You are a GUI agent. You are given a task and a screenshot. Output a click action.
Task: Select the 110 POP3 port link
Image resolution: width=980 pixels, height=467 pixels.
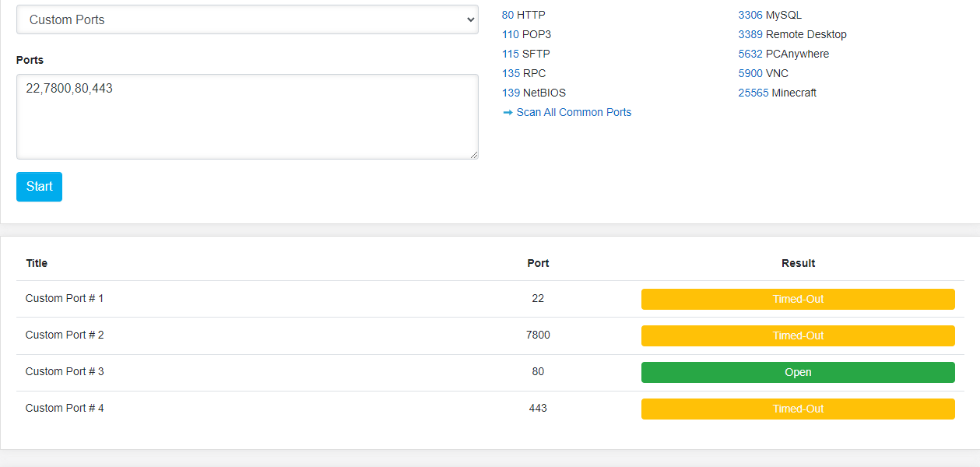click(x=510, y=34)
